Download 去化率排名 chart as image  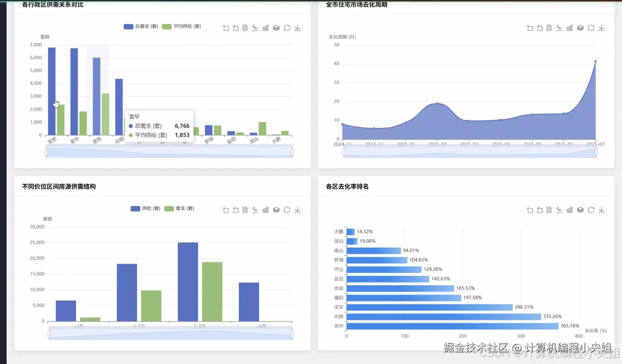point(601,210)
